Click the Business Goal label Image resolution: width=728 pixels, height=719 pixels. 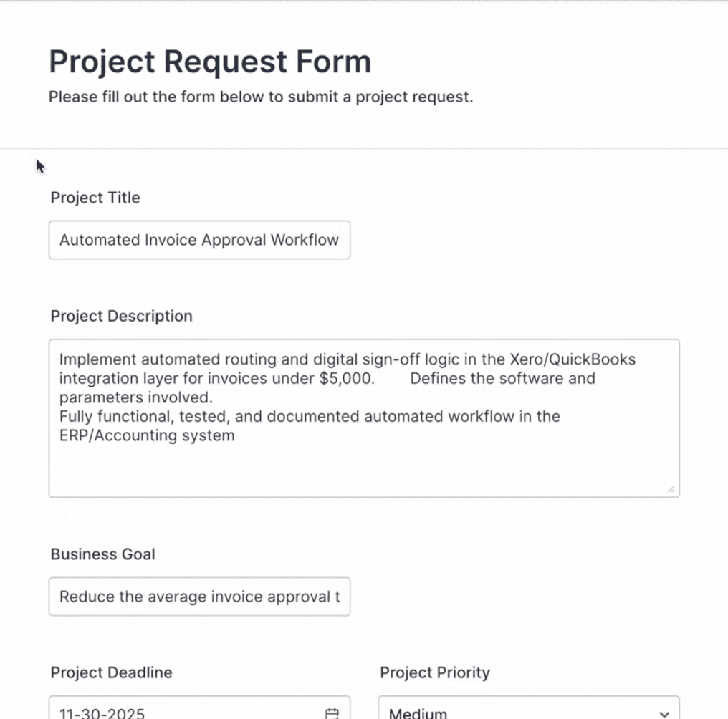[x=102, y=554]
